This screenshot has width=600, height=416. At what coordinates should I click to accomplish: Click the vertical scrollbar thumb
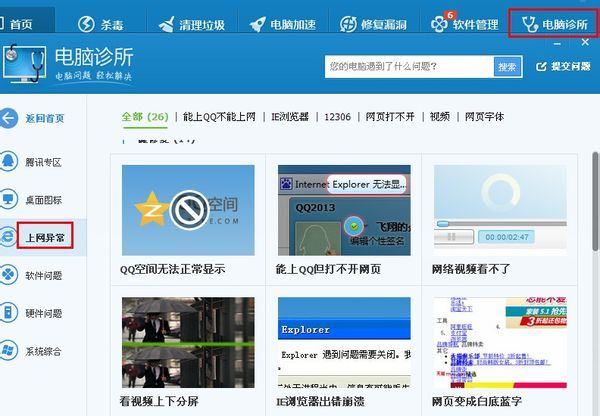click(x=595, y=202)
